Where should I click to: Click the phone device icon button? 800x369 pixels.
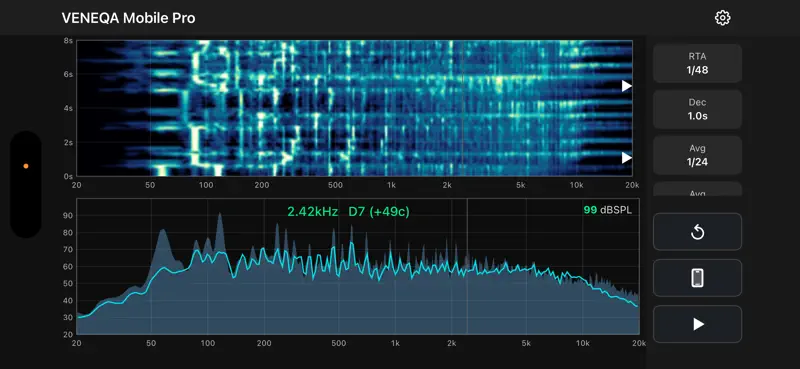coord(697,278)
